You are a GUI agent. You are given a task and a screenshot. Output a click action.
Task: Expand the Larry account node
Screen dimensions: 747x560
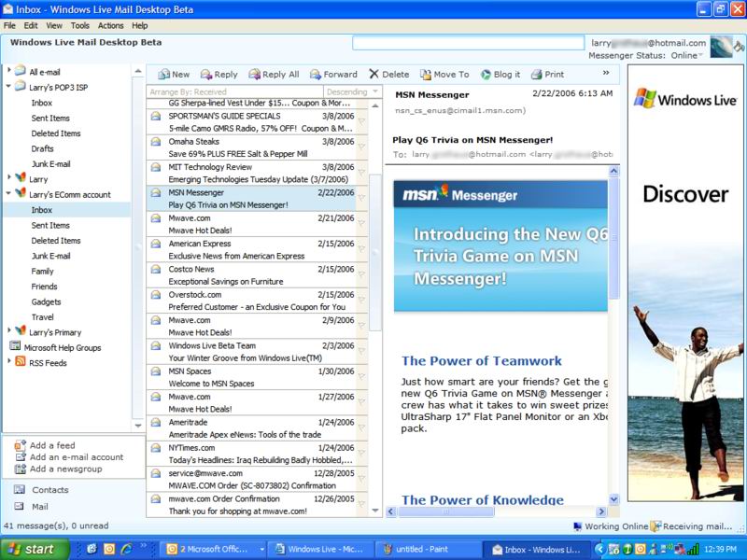(9, 177)
